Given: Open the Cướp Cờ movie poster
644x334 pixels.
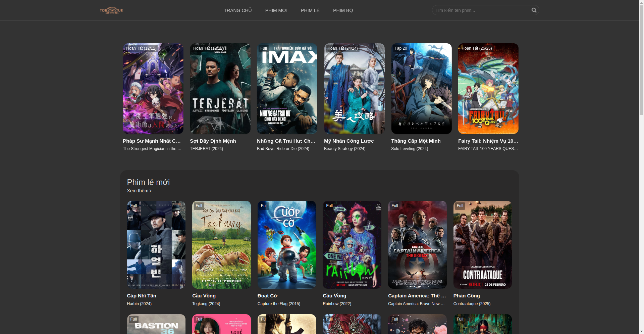Looking at the screenshot, I should [287, 245].
